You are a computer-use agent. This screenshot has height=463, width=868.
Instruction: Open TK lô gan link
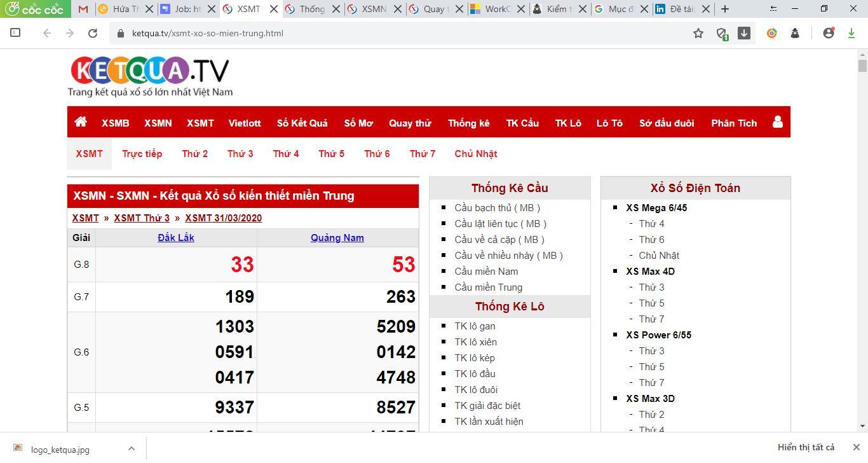point(475,326)
